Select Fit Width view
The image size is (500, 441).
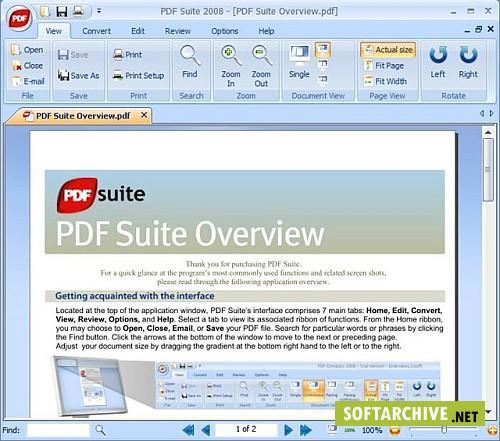click(x=385, y=81)
